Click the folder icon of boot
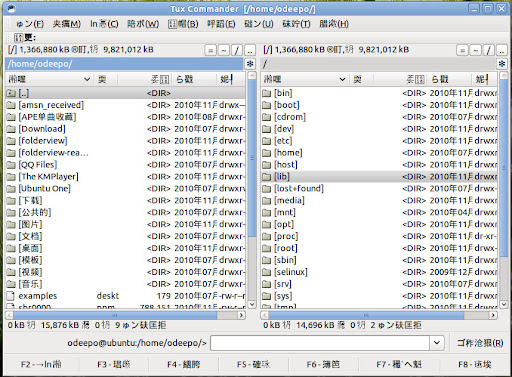Image resolution: width=512 pixels, height=377 pixels. [x=267, y=105]
